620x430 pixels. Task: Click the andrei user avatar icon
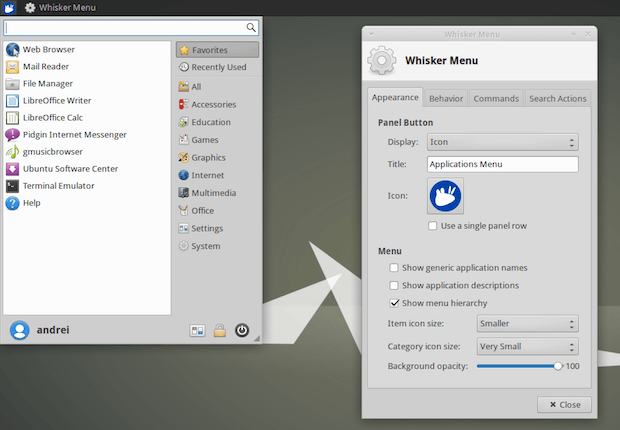point(19,330)
